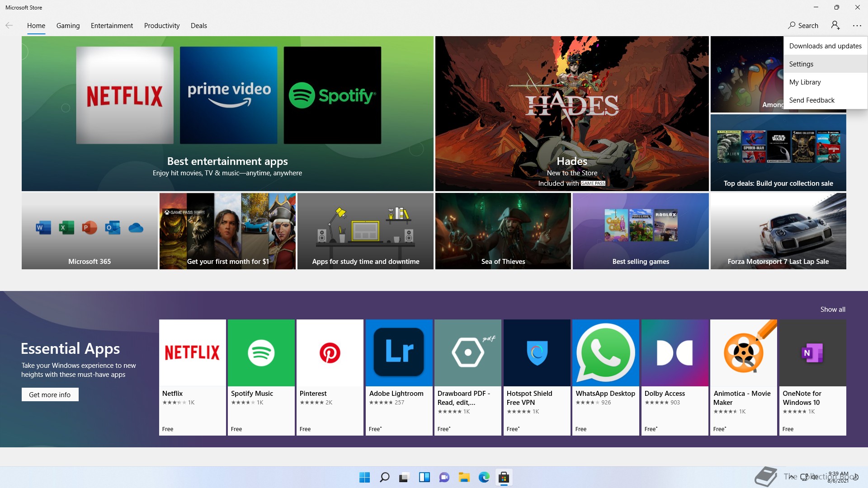Open Top deals collection sale banner
Viewport: 868px width, 488px height.
tap(778, 152)
